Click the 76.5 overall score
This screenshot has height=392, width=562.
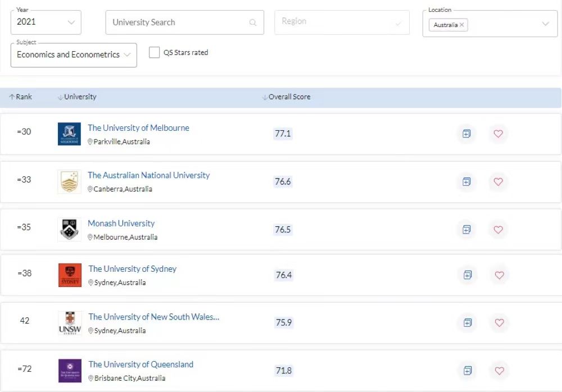pyautogui.click(x=283, y=229)
